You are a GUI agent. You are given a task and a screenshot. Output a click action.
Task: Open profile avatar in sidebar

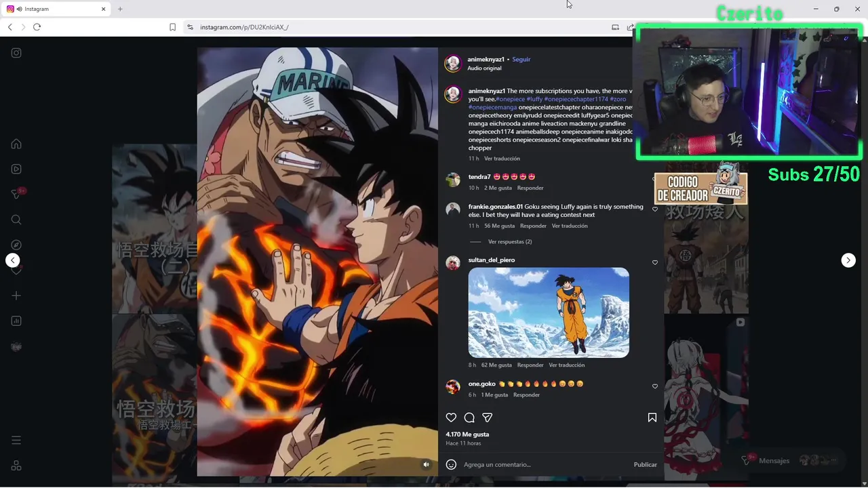(x=16, y=346)
